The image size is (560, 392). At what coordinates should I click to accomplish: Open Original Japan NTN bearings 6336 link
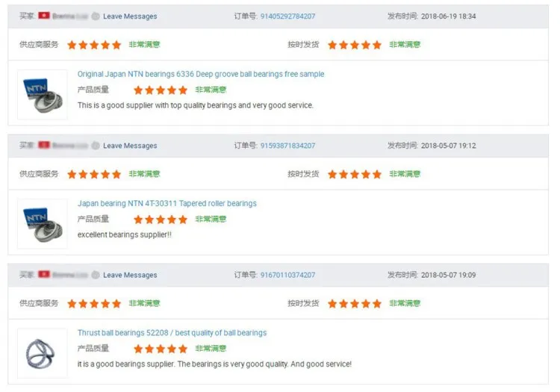(x=201, y=74)
